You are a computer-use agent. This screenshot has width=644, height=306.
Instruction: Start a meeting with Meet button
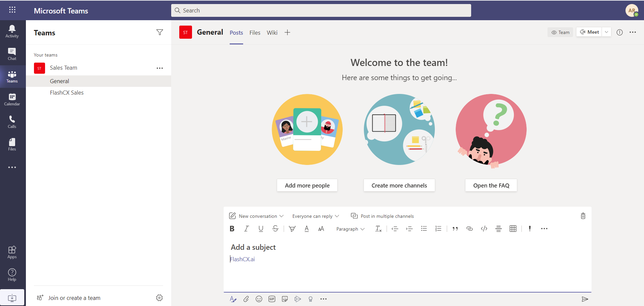coord(590,32)
